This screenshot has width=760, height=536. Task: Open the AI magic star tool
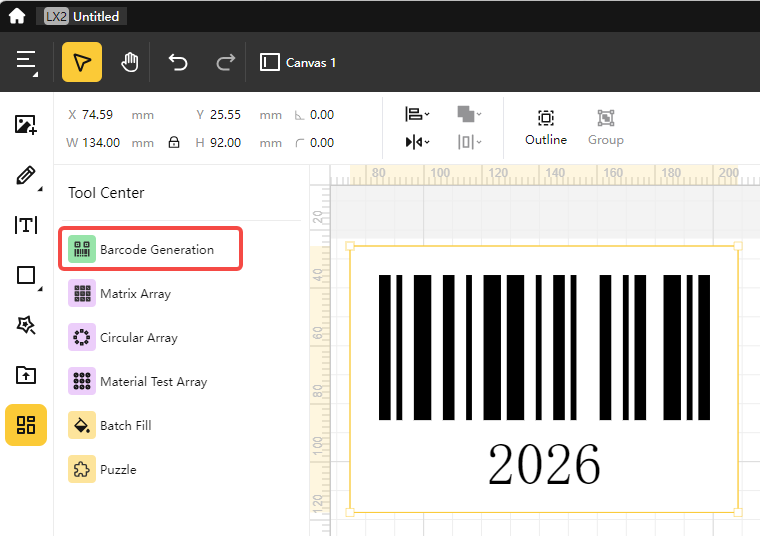point(26,325)
